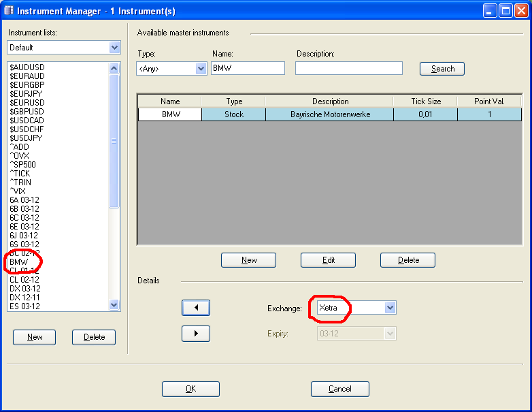
Task: Click the instrument list scroll down arrow
Action: 114,304
